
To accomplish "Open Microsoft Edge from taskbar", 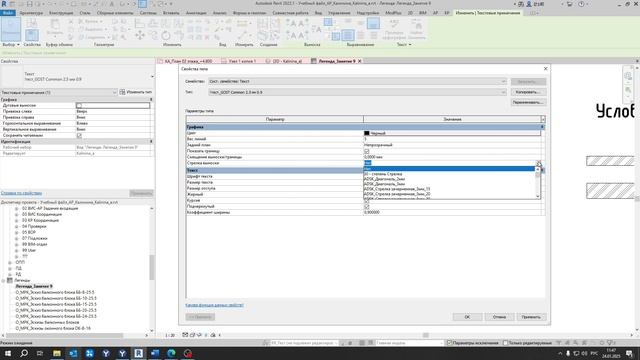I will (x=171, y=353).
